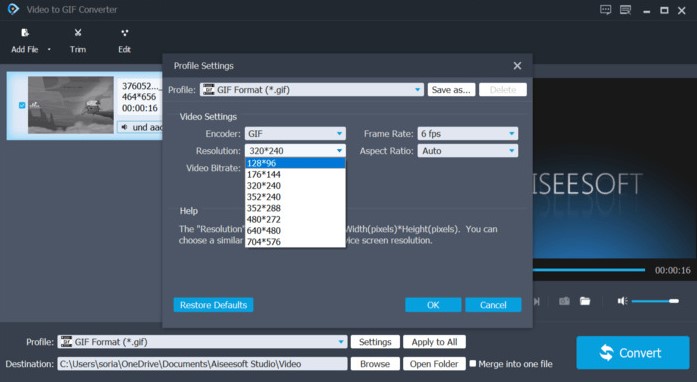Click the Save as... button
This screenshot has width=697, height=382.
(451, 90)
